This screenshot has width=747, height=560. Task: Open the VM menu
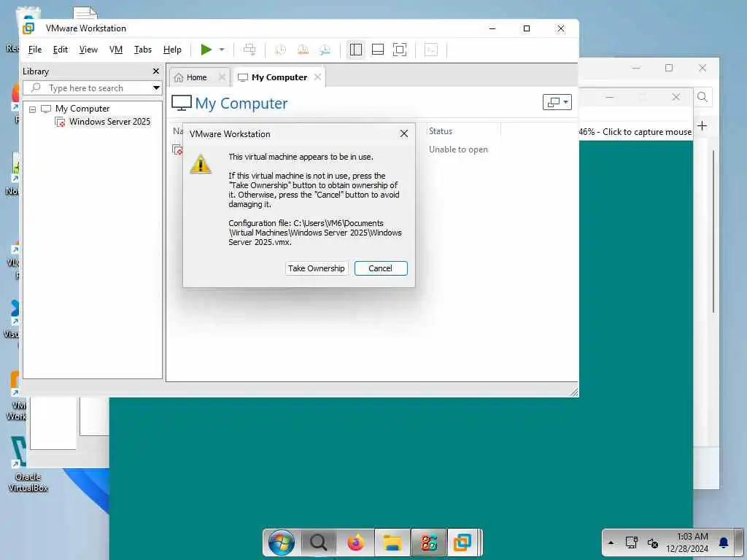point(116,50)
